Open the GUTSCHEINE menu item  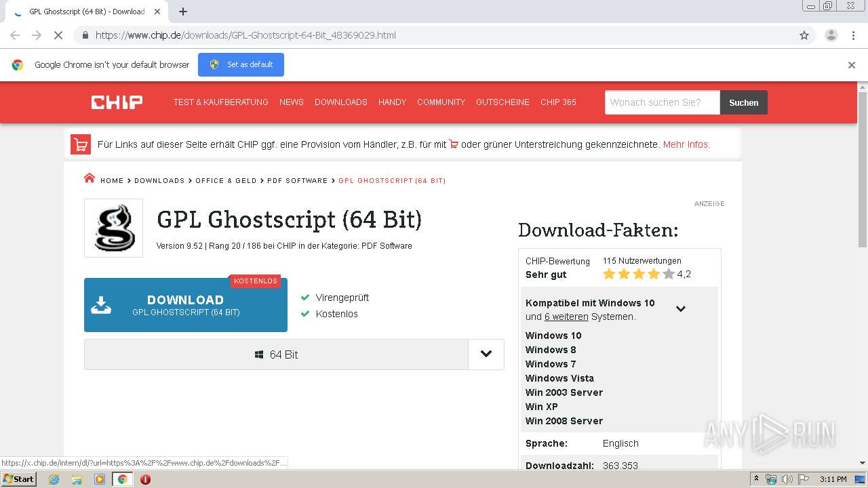tap(502, 102)
